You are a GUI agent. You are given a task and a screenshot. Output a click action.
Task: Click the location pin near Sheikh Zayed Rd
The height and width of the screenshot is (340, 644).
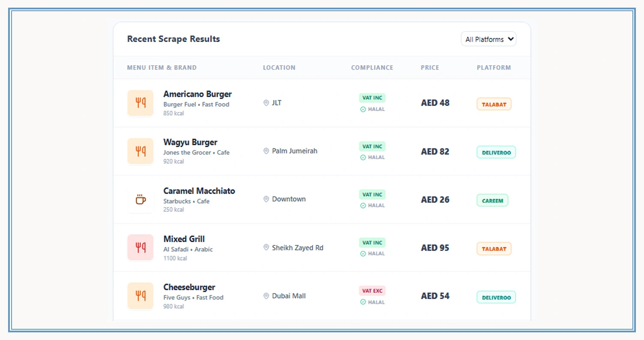[x=266, y=248]
